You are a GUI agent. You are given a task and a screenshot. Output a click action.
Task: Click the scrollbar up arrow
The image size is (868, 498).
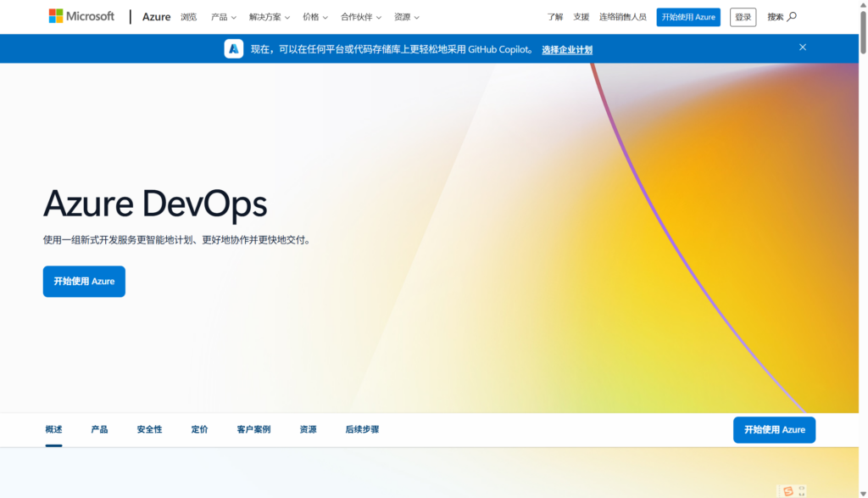(863, 5)
